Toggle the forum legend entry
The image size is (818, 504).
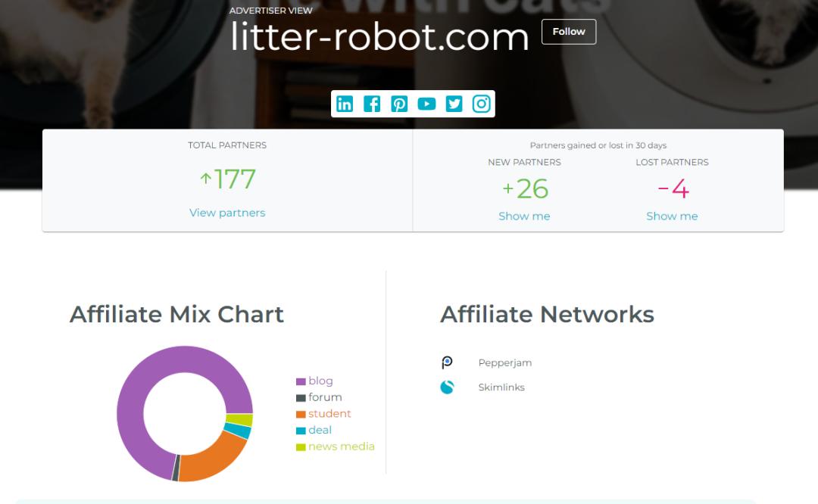[317, 397]
